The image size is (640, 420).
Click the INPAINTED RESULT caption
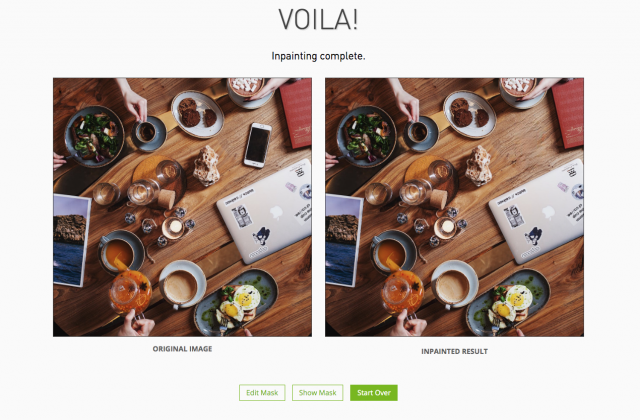tap(454, 351)
